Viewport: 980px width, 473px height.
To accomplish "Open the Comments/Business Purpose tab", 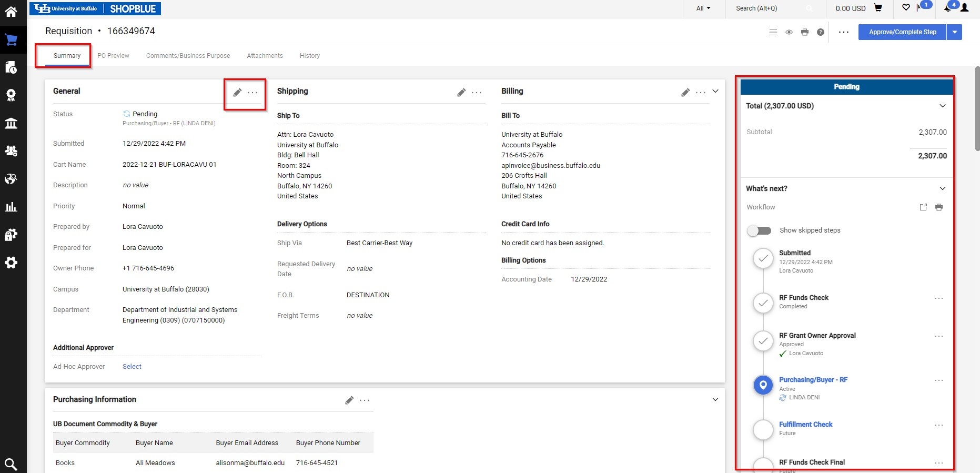I will 188,56.
